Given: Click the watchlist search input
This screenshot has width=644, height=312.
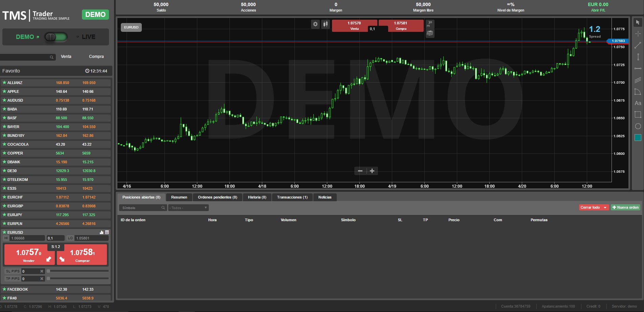Looking at the screenshot, I should [x=28, y=57].
